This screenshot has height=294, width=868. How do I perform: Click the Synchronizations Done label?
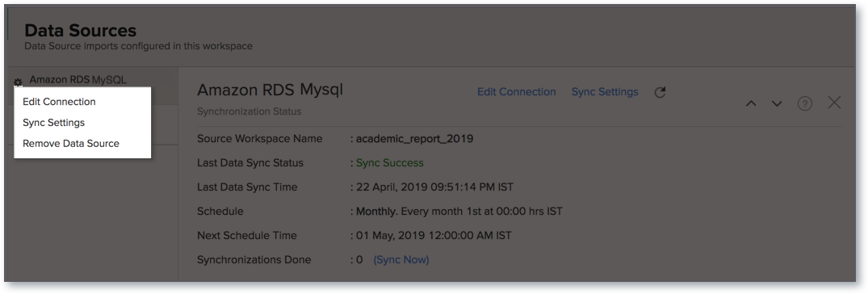[x=254, y=259]
